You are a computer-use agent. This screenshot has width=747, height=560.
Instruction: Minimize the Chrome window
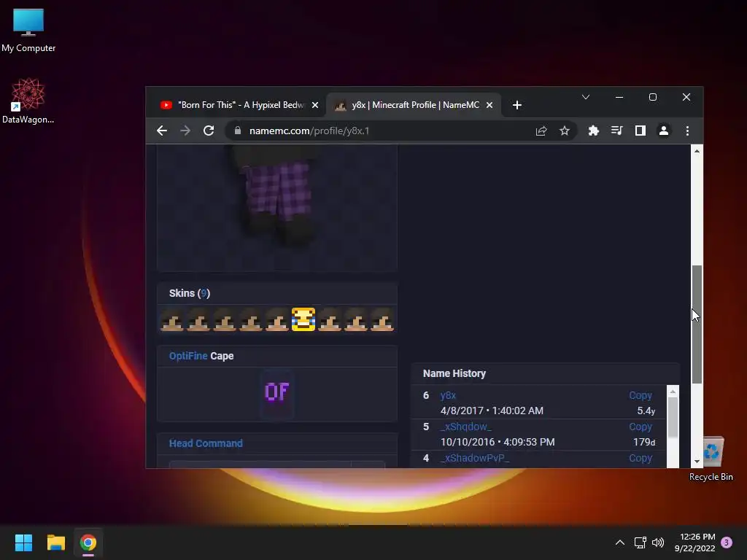point(619,97)
